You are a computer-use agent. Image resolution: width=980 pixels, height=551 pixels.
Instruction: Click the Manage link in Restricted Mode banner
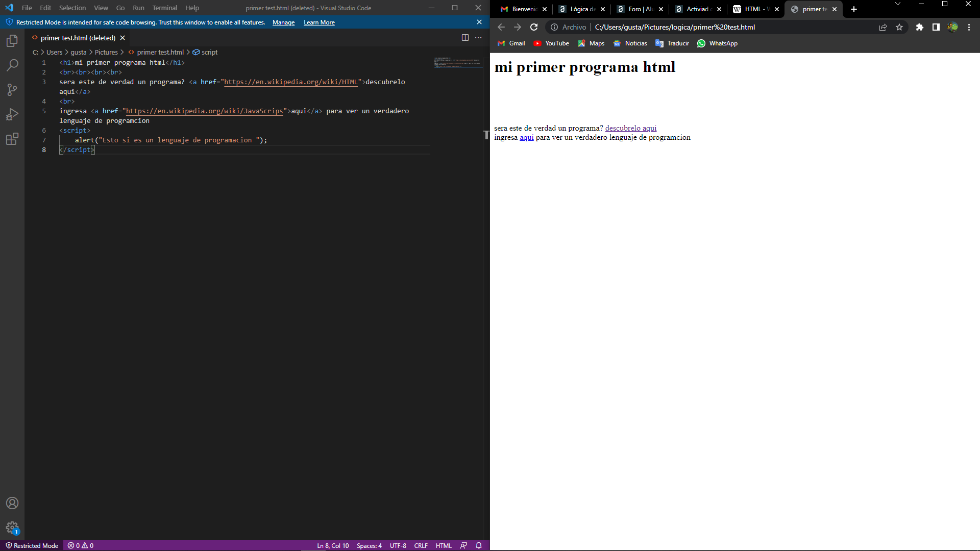click(284, 22)
